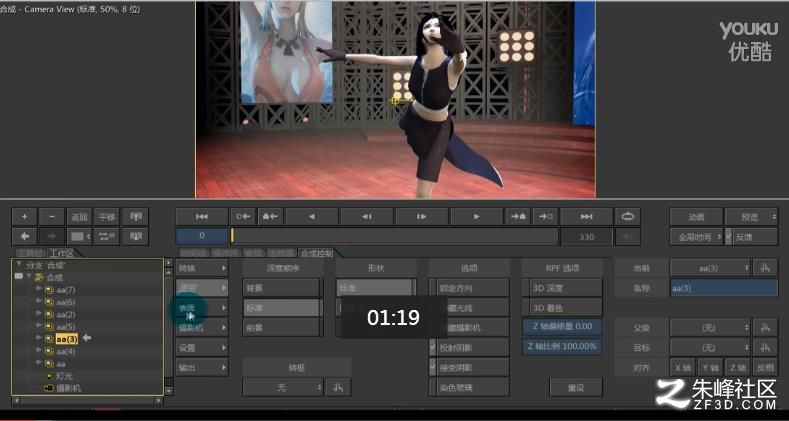Step back one frame
The width and height of the screenshot is (789, 421).
point(367,217)
